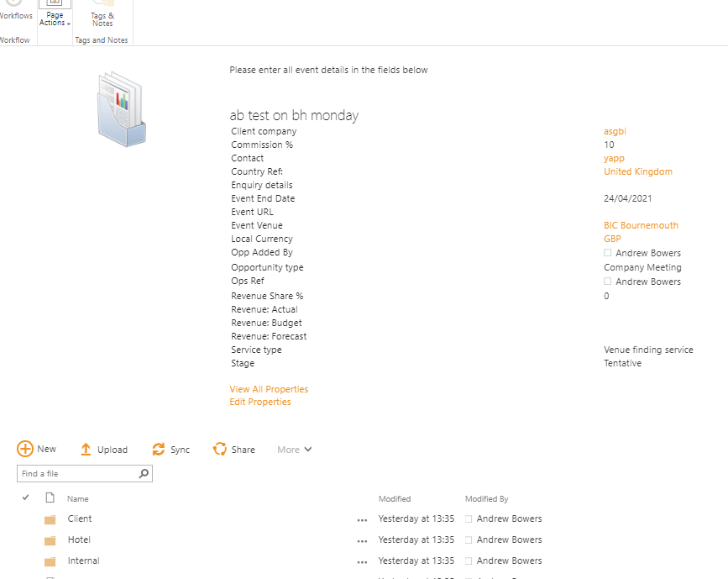This screenshot has height=579, width=728.
Task: Click the Upload arrow icon
Action: (x=86, y=449)
